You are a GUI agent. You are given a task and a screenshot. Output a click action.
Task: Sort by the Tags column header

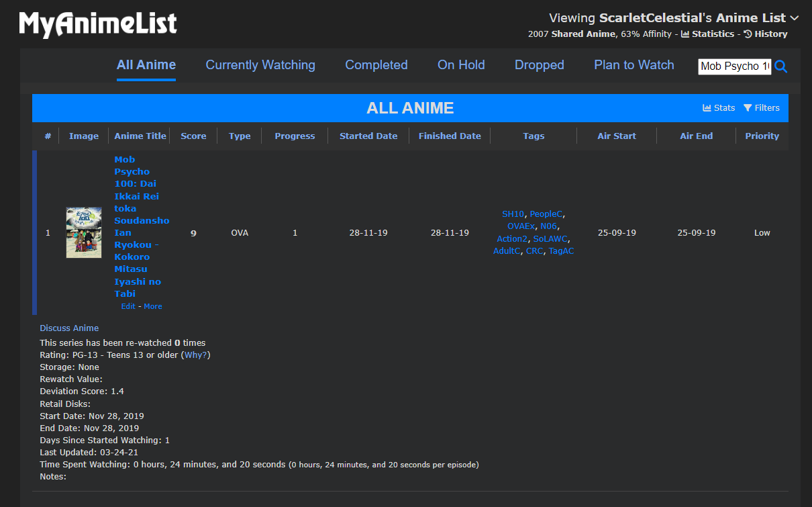[x=534, y=136]
